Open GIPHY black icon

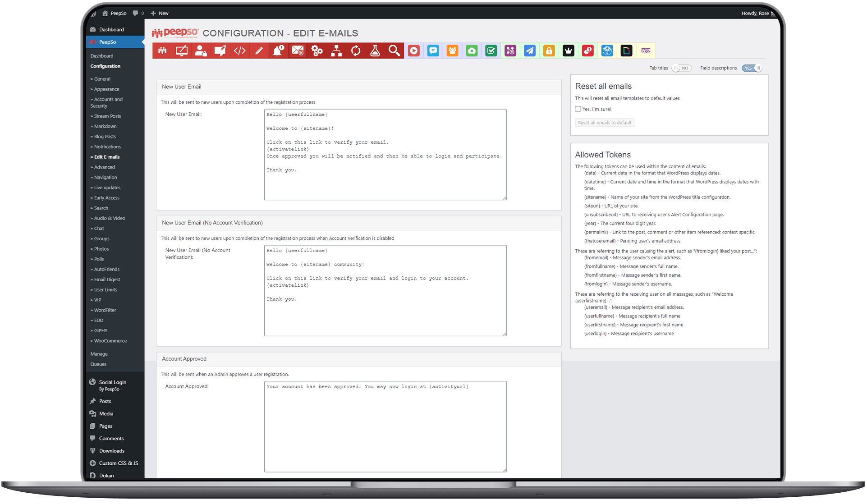[627, 51]
